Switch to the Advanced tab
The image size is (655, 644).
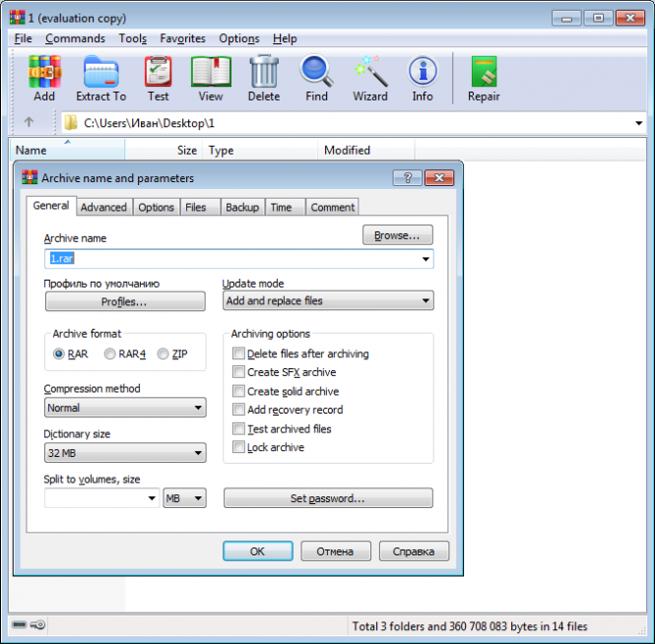[103, 207]
